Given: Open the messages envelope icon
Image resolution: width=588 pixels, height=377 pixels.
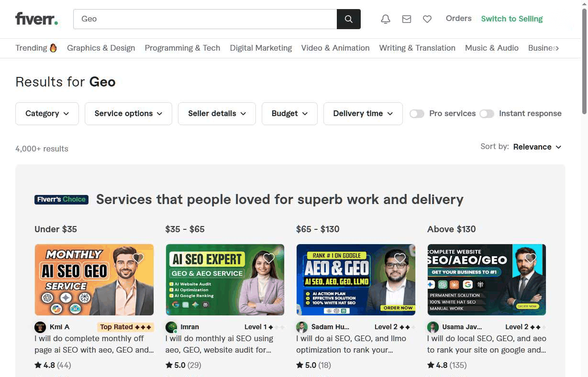Looking at the screenshot, I should pyautogui.click(x=407, y=19).
